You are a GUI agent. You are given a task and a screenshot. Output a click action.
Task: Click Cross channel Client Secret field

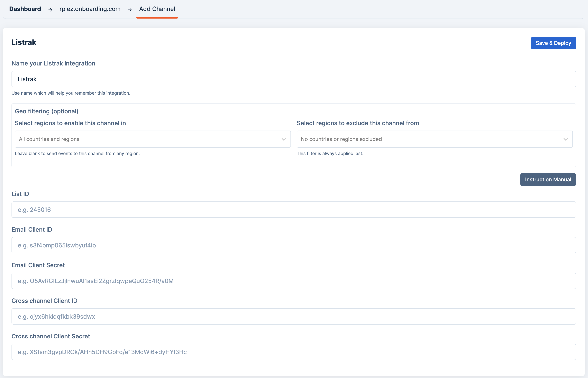pyautogui.click(x=293, y=352)
